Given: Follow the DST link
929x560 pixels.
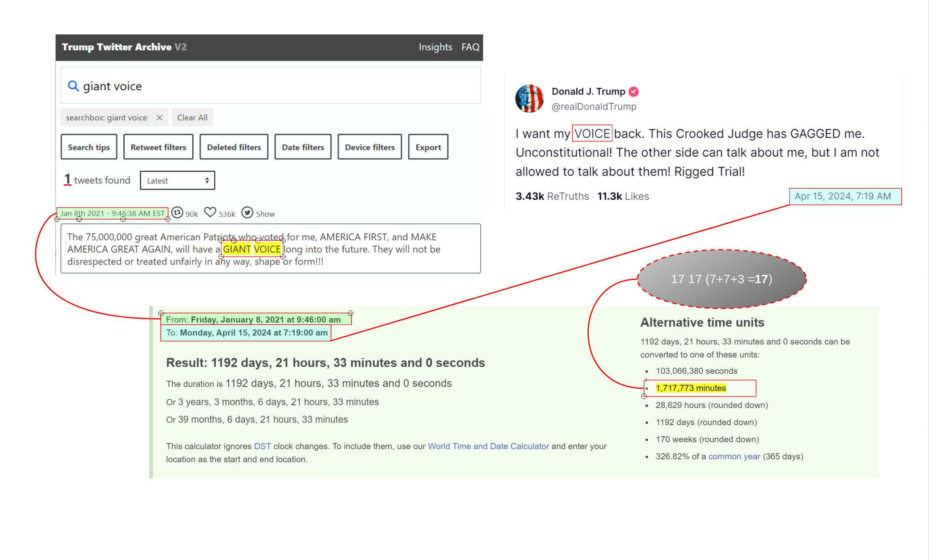Looking at the screenshot, I should 262,446.
